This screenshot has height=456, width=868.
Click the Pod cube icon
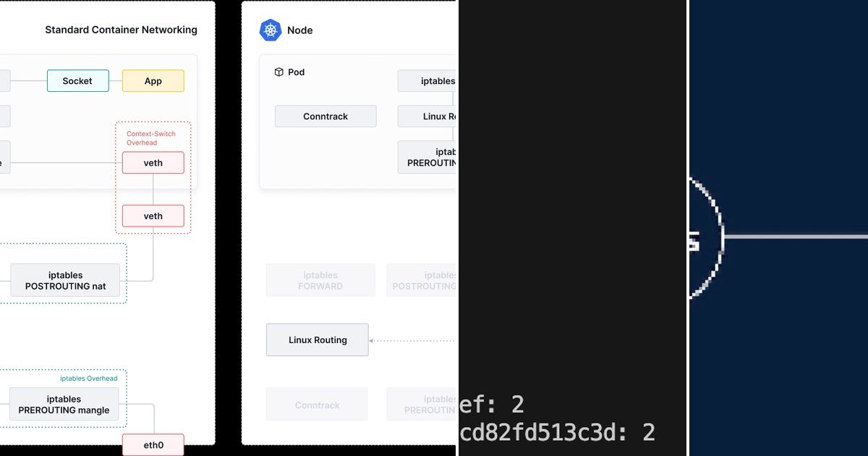coord(278,72)
